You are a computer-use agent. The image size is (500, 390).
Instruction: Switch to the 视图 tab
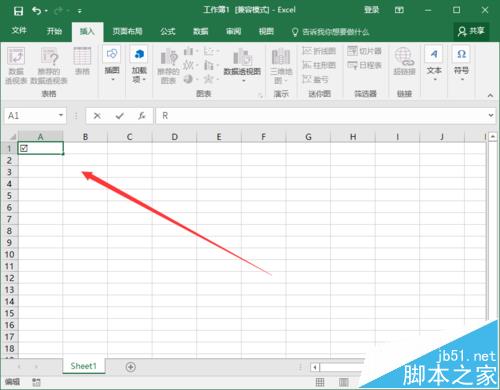[x=266, y=31]
